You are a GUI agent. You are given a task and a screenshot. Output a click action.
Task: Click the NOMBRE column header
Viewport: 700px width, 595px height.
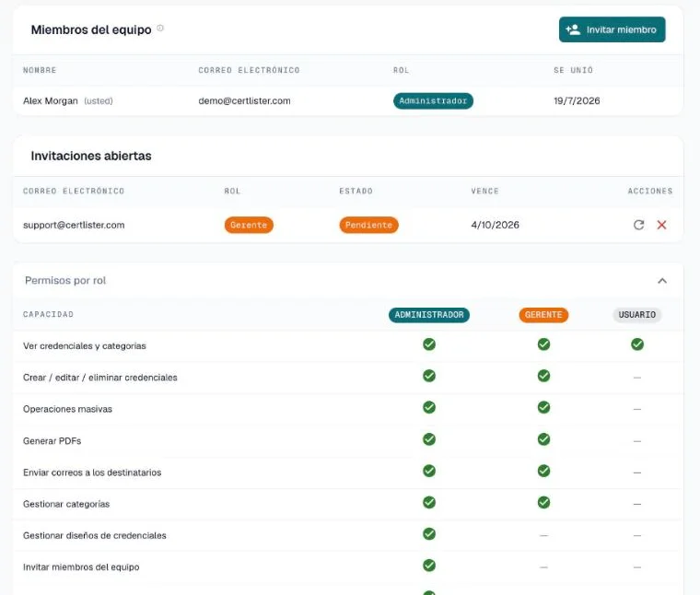[x=40, y=70]
